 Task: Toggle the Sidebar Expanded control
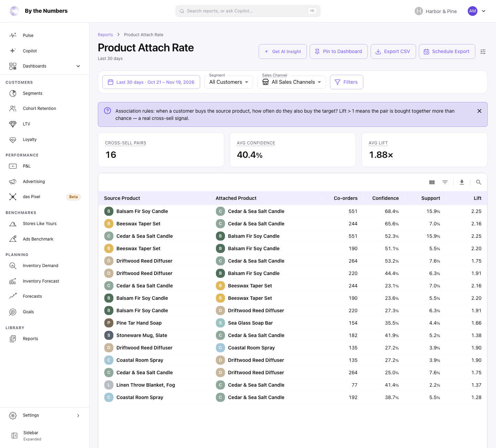(x=44, y=436)
